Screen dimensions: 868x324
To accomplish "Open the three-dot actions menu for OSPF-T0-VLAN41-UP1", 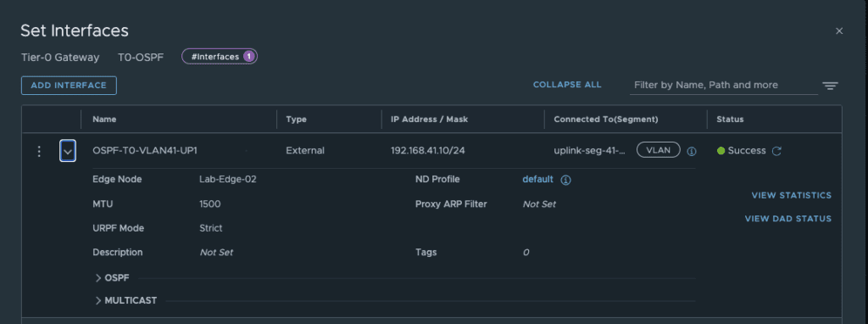I will 39,151.
